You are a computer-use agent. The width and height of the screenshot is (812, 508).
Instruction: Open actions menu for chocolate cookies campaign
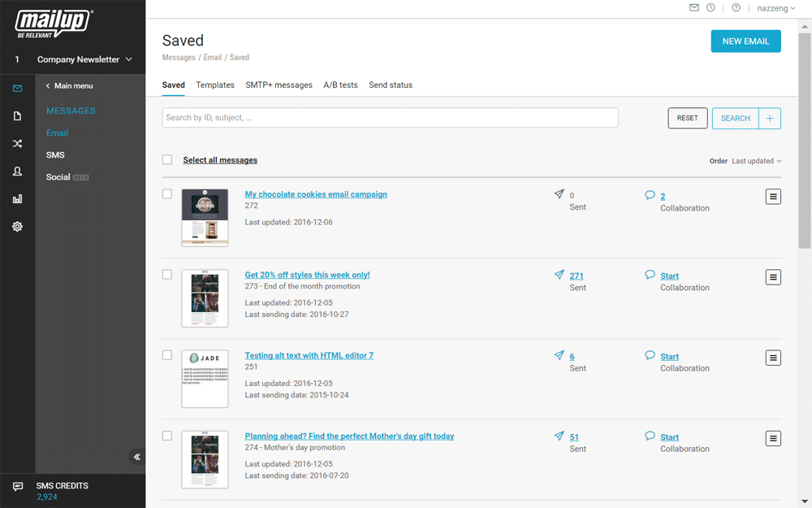coord(773,197)
